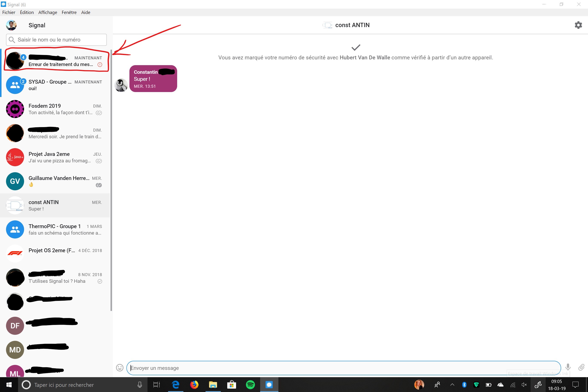Open the conversation settings gear icon
This screenshot has height=392, width=588.
click(578, 25)
